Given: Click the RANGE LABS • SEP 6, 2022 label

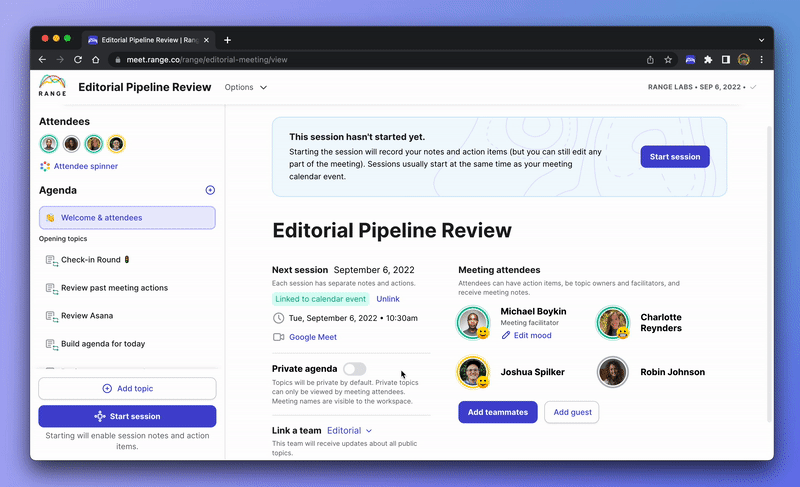Looking at the screenshot, I should pyautogui.click(x=694, y=87).
